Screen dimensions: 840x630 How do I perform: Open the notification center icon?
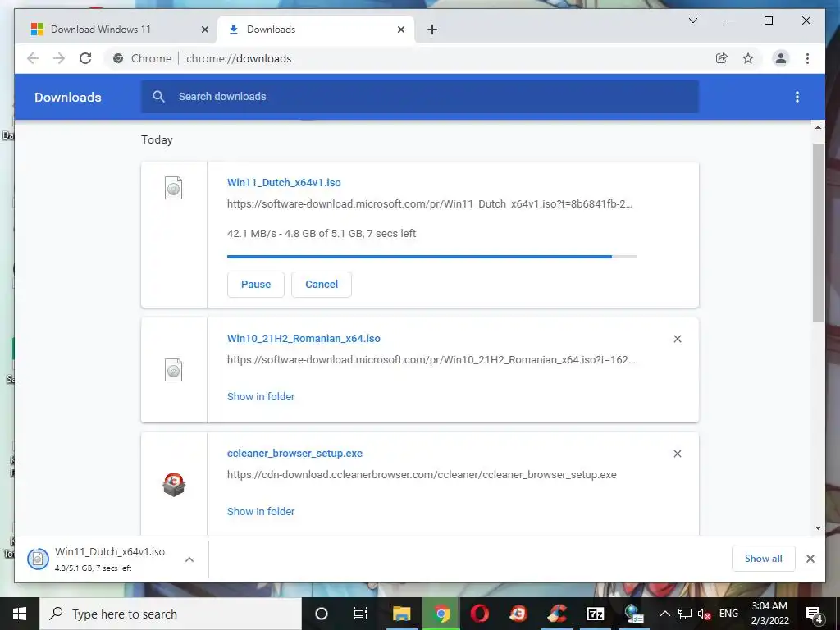[815, 614]
